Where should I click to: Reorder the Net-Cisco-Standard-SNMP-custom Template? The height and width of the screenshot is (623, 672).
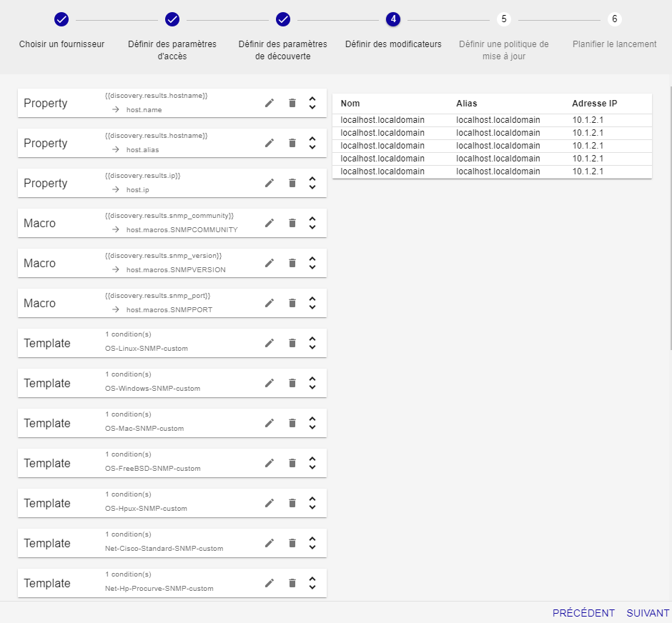click(x=312, y=544)
